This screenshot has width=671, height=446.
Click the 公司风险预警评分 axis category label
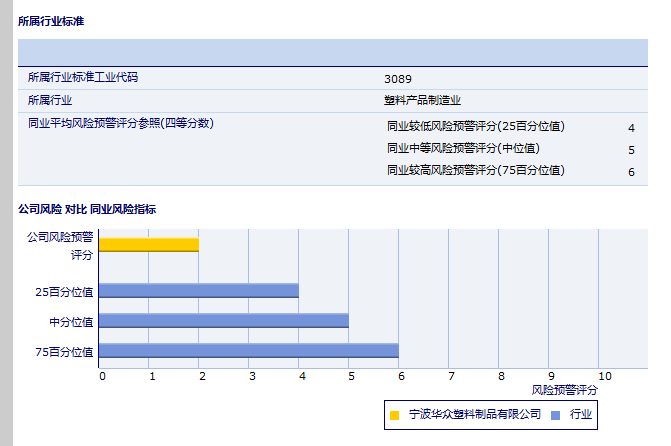coord(60,245)
